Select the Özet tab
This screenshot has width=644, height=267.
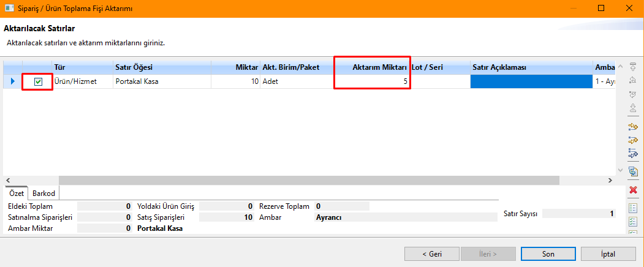point(17,194)
